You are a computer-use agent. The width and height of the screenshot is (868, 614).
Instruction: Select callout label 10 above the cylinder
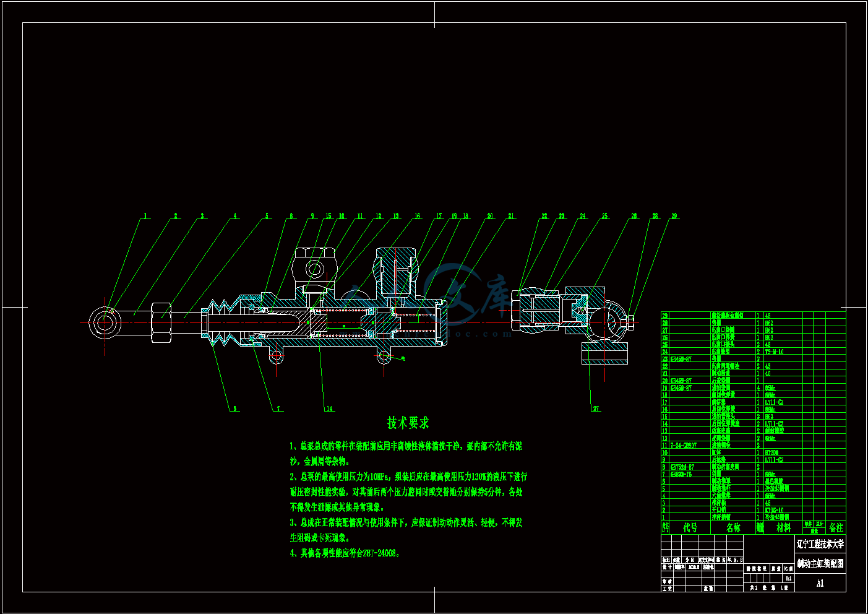click(342, 216)
